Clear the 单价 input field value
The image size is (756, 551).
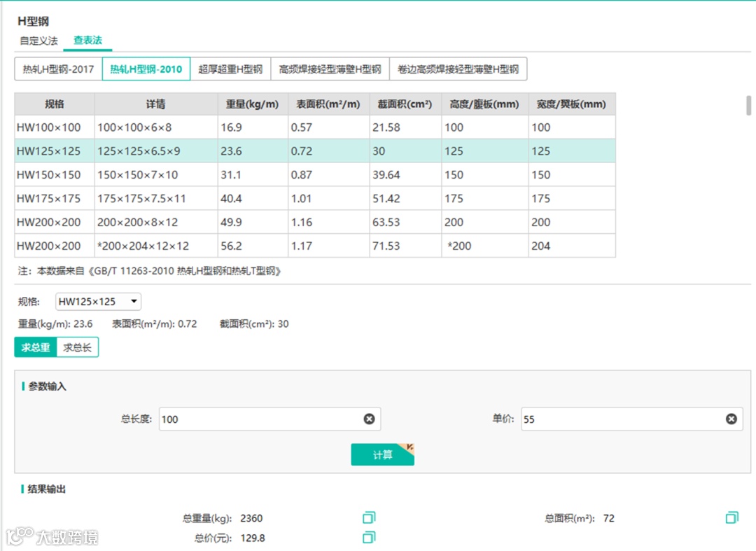pos(731,419)
